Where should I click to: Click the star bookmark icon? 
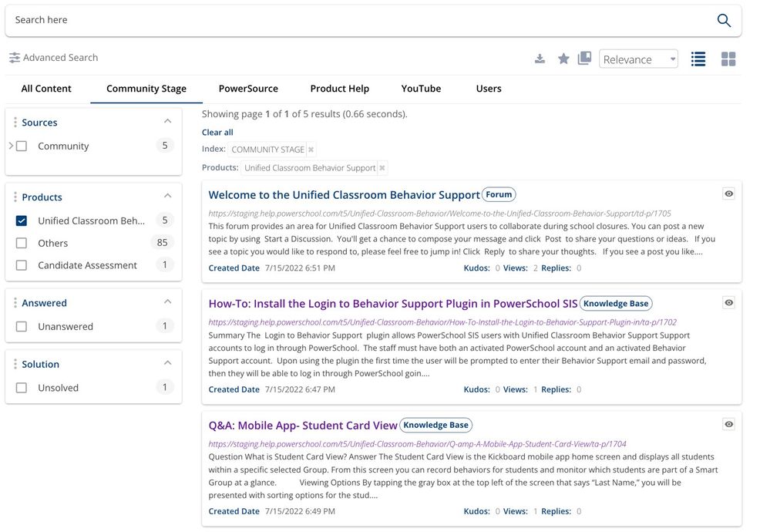click(563, 59)
